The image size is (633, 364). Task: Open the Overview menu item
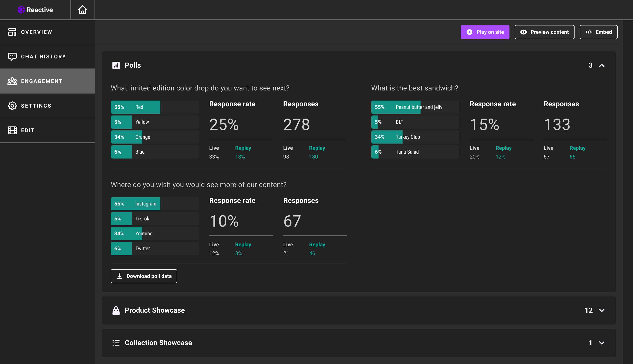tap(36, 32)
